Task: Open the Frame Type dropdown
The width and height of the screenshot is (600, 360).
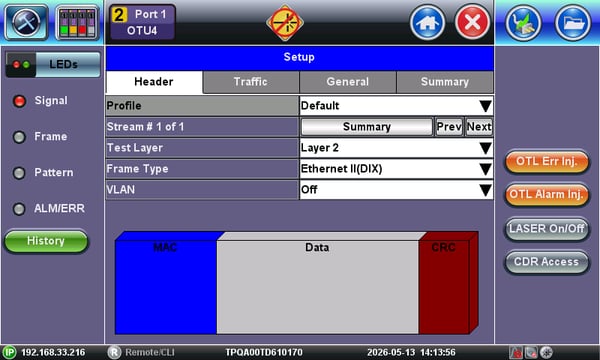Action: (x=396, y=169)
